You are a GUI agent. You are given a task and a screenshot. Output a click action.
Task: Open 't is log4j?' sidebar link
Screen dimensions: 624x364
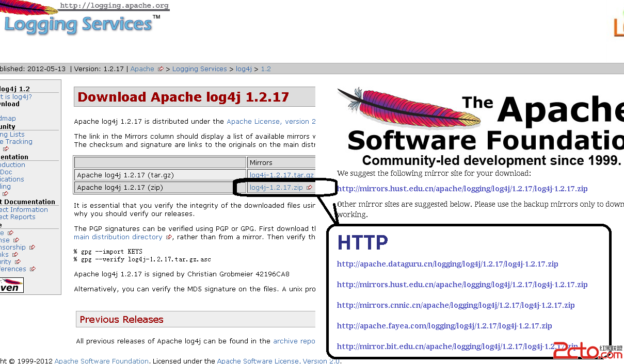(16, 96)
